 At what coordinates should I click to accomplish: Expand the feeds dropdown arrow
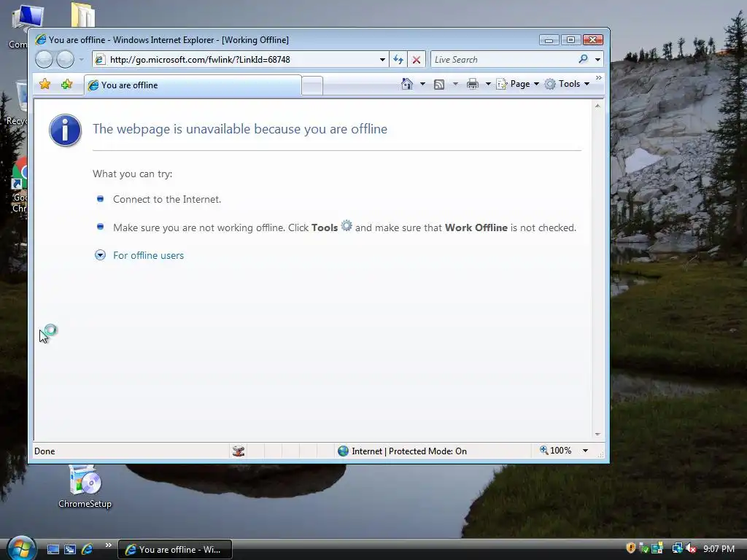[455, 85]
